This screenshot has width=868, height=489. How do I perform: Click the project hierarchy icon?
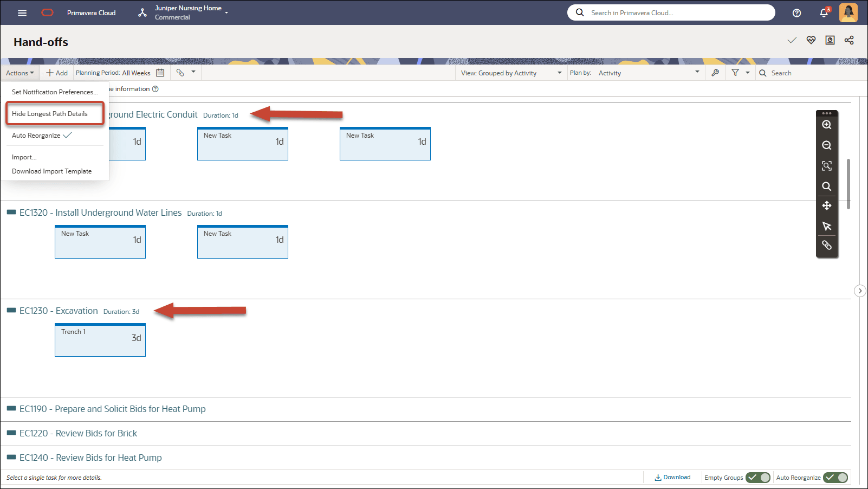142,12
